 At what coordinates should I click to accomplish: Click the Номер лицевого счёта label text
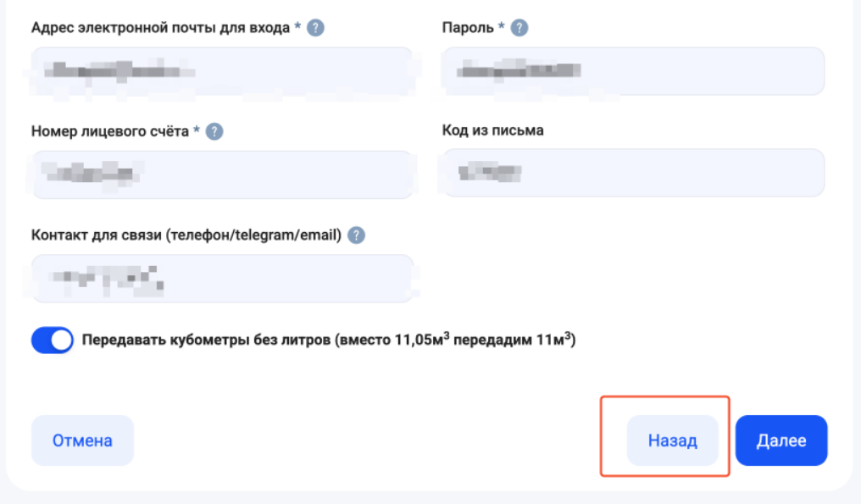coord(110,131)
